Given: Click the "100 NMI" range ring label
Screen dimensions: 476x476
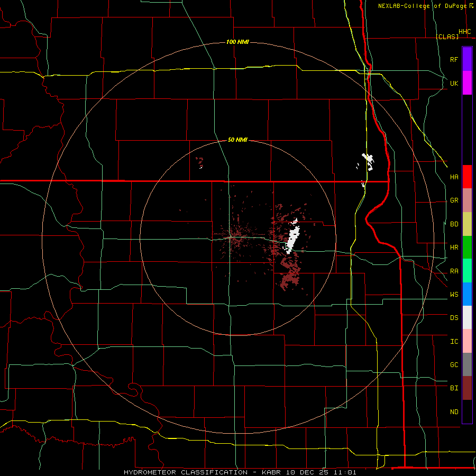Looking at the screenshot, I should coord(237,42).
